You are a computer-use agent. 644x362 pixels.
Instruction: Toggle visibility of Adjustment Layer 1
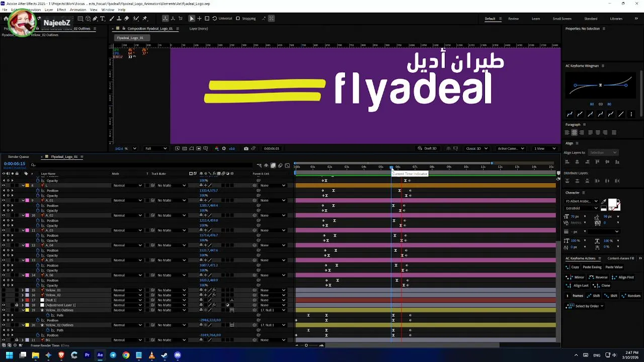(4, 305)
